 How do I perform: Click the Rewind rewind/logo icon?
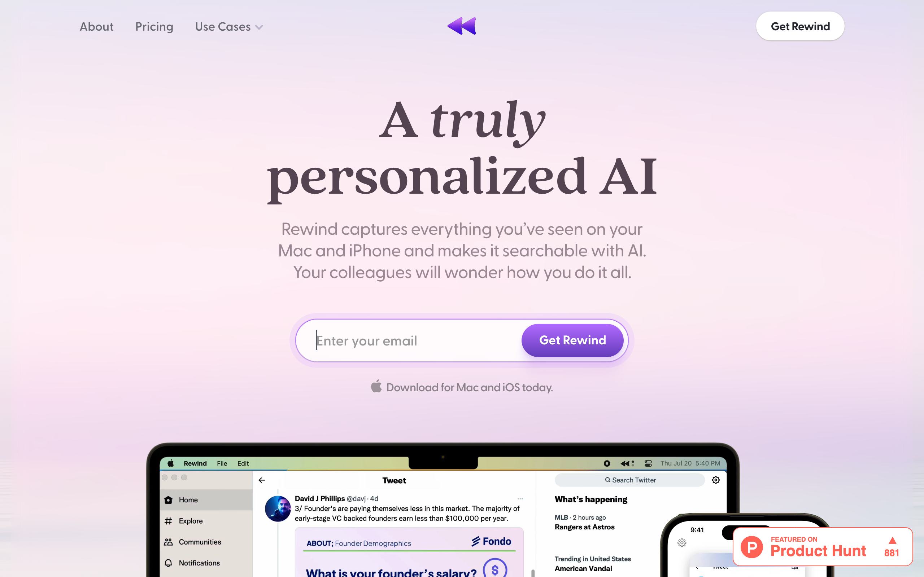[x=462, y=27]
